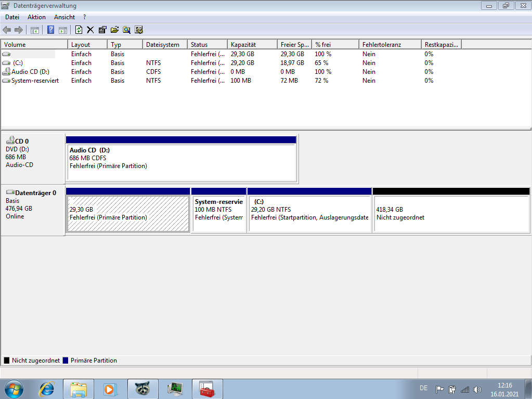Open the Aktion menu

(x=36, y=17)
